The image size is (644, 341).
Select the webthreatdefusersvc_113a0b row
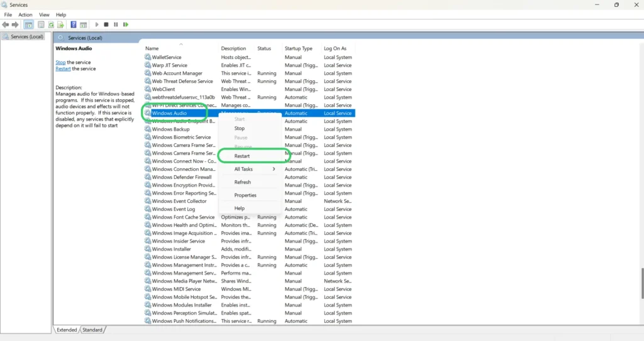click(x=249, y=97)
